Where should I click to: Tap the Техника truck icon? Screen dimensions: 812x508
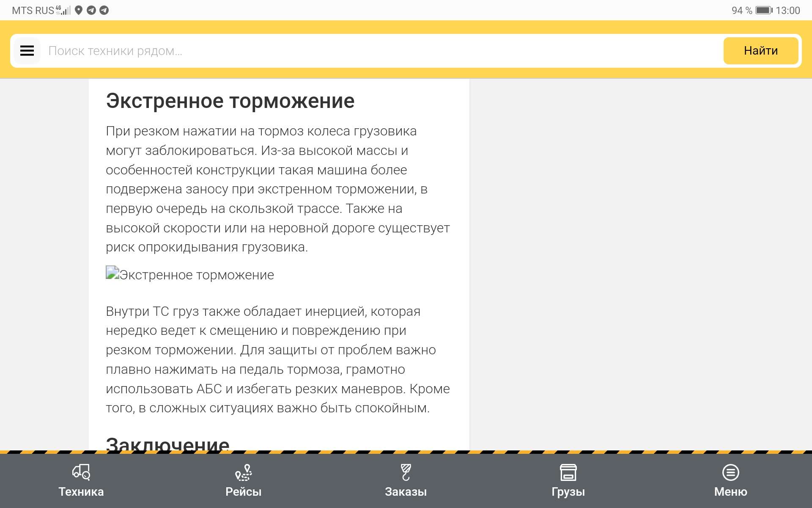point(81,472)
